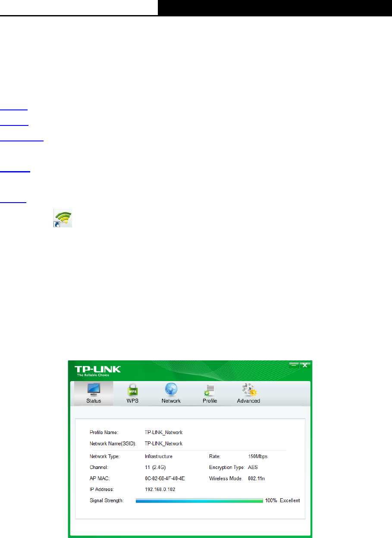Screen dimensions: 392x538
Task: Click the 'Rate:' label
Action: pyautogui.click(x=215, y=456)
